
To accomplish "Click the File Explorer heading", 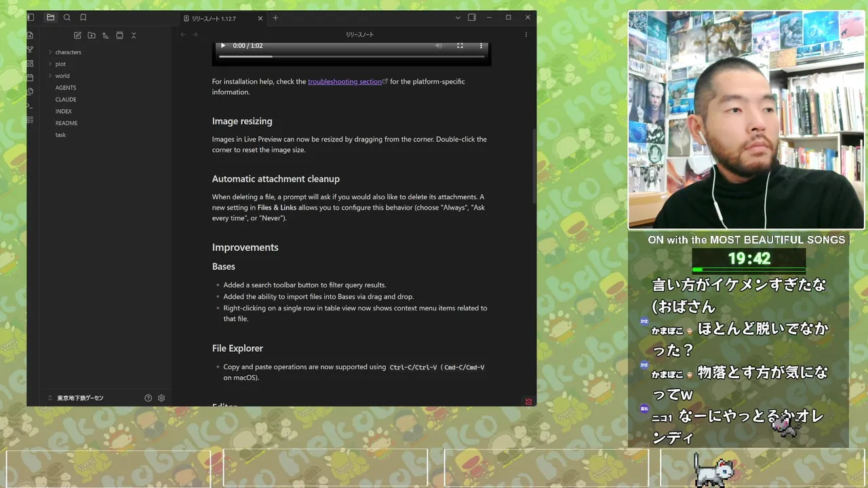I will (237, 348).
